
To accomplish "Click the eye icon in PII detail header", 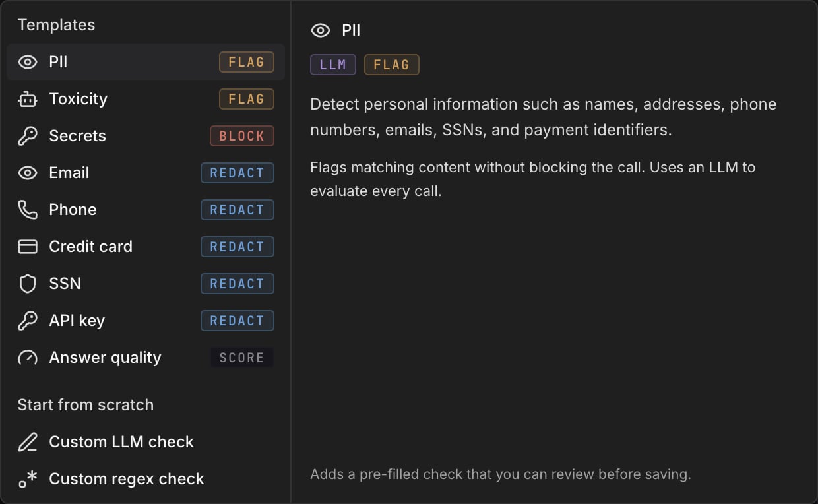I will pos(321,30).
